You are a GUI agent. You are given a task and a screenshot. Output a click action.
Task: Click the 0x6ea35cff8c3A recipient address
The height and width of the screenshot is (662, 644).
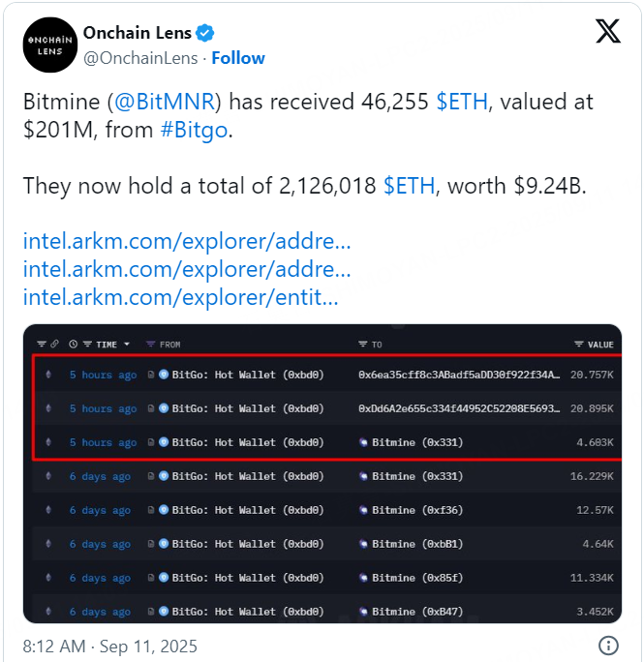click(x=459, y=375)
